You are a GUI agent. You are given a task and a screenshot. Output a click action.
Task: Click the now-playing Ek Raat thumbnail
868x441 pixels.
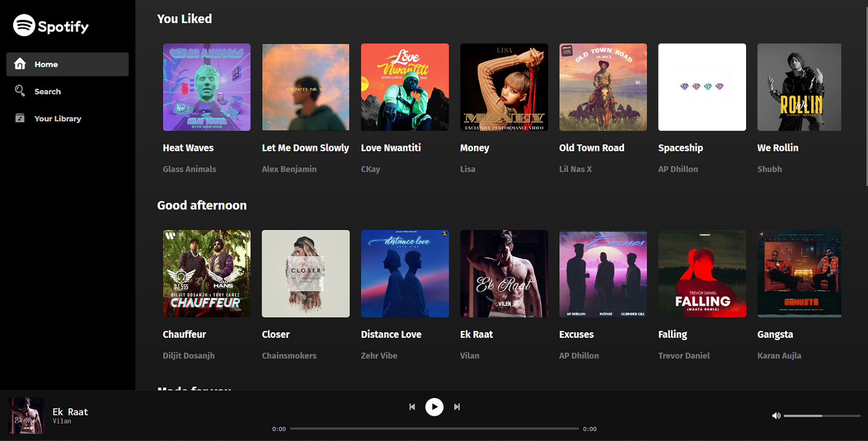(26, 416)
